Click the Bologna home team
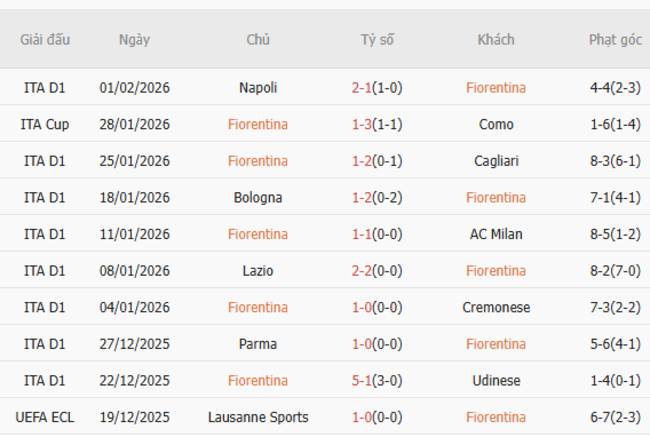 258,198
